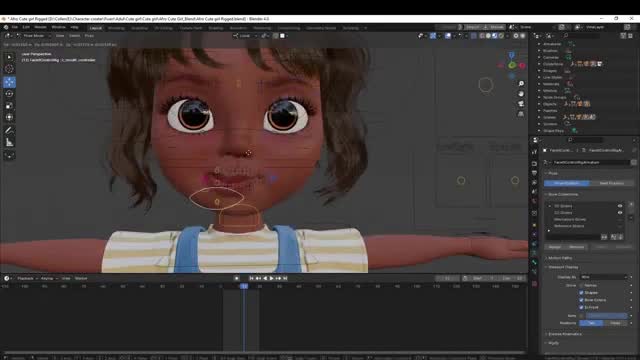Screen dimensions: 640x360
Task: Toggle the Axes checkbox
Action: pyautogui.click(x=581, y=316)
